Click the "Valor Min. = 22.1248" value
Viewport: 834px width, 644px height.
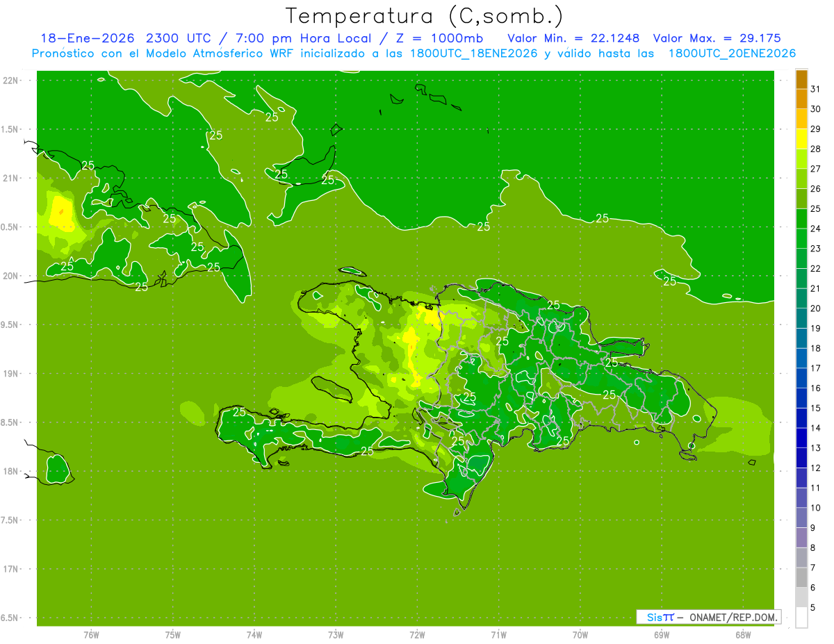573,38
